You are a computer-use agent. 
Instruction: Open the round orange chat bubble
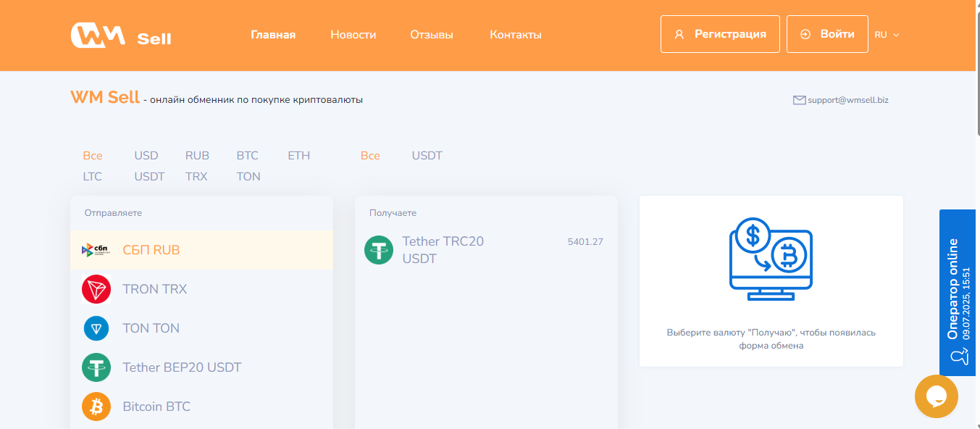[x=936, y=396]
